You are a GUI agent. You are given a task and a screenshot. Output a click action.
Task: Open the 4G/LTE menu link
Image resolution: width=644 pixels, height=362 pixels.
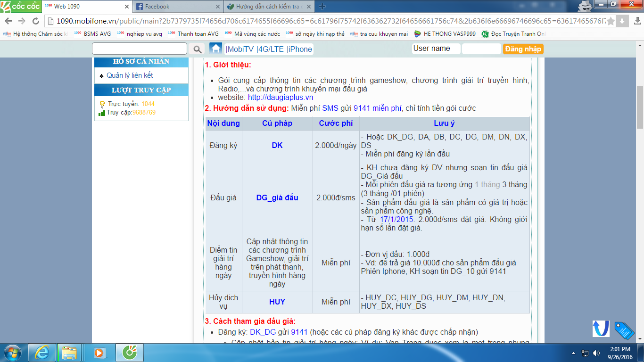point(270,49)
